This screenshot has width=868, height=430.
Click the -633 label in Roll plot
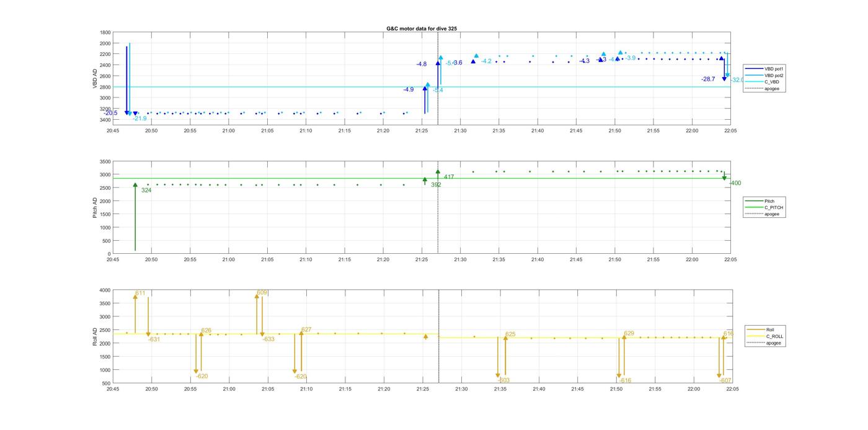(x=268, y=339)
